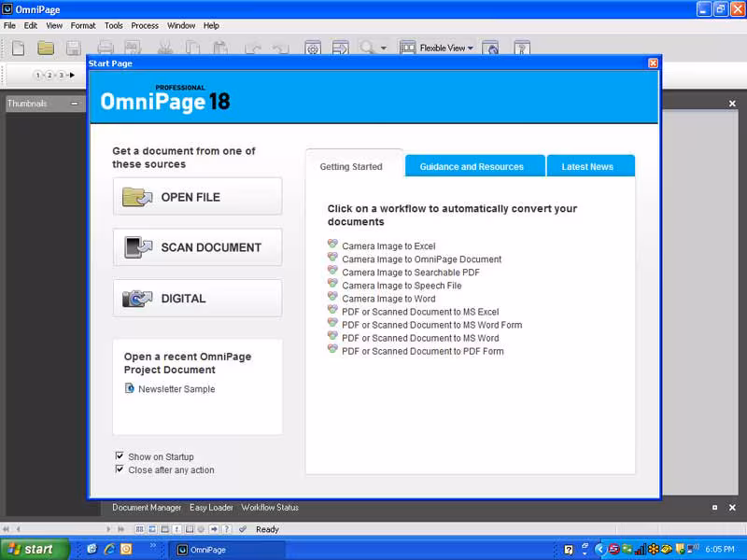Click the Cut scissors toolbar icon

point(165,49)
